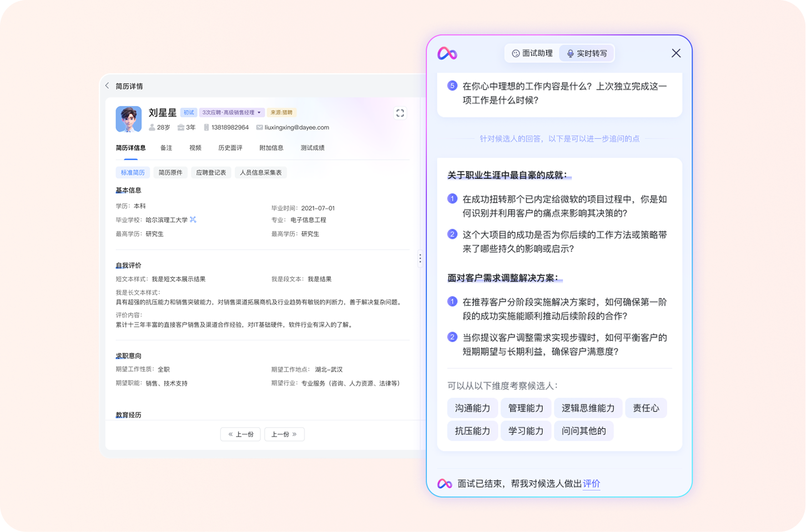The height and width of the screenshot is (532, 806).
Task: Select the 简历详信息 tab
Action: point(131,148)
